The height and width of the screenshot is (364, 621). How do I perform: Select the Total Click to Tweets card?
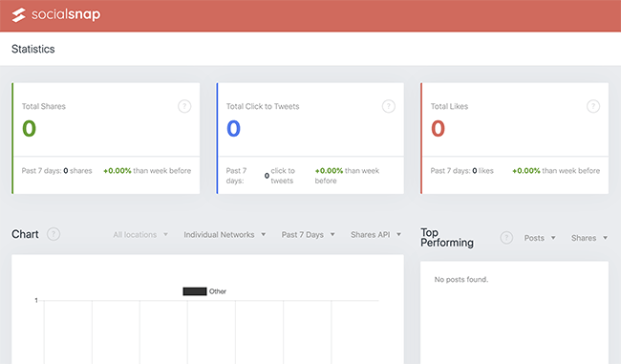pyautogui.click(x=310, y=139)
